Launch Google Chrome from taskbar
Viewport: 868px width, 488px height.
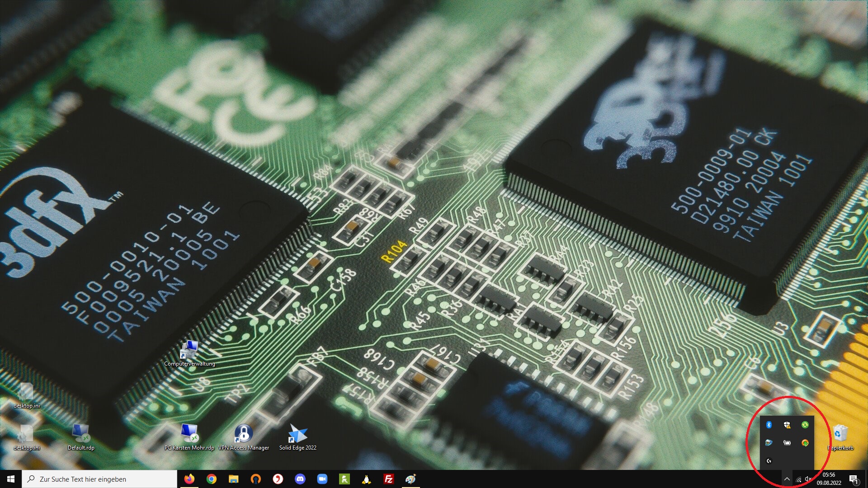(x=211, y=479)
